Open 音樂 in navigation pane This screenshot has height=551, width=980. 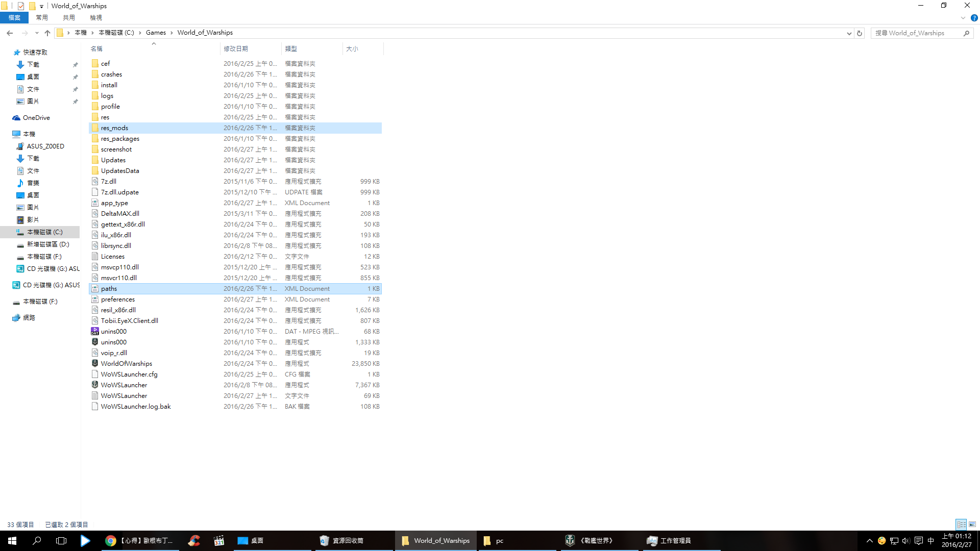point(33,183)
